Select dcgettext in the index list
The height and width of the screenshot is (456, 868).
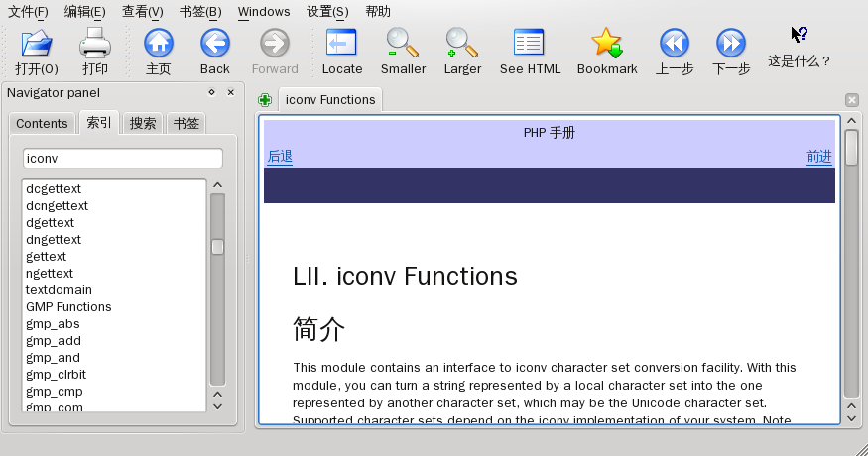click(54, 189)
